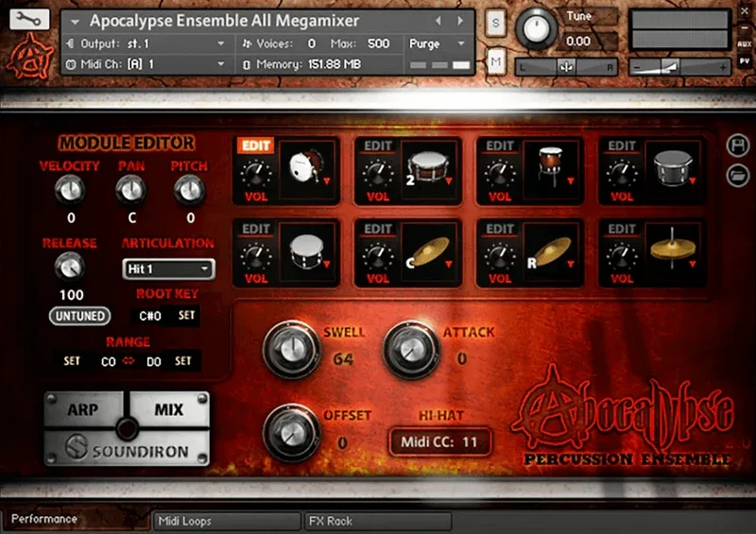The height and width of the screenshot is (534, 756).
Task: Click the Hi-Hat Midi CC 11 field
Action: click(439, 441)
